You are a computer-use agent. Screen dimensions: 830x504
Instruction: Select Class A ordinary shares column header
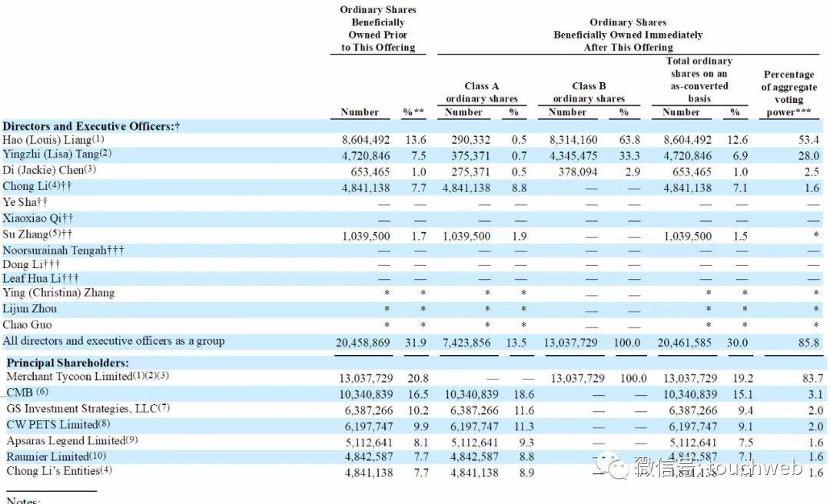point(482,92)
